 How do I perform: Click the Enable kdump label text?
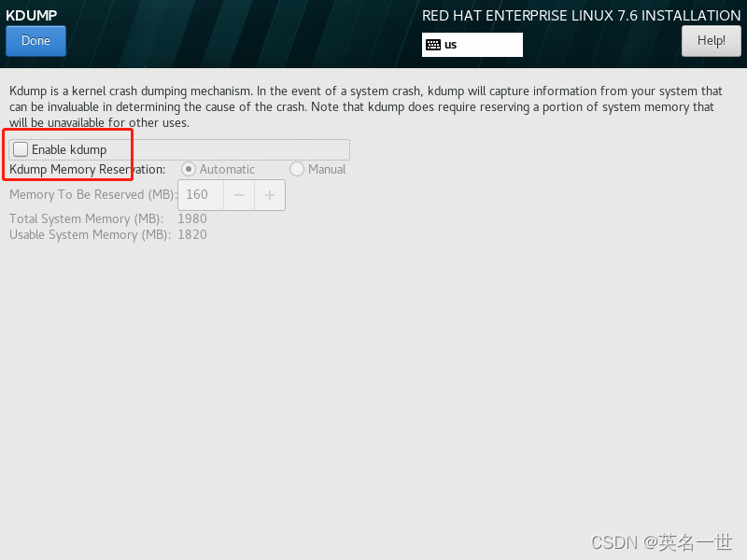(69, 149)
